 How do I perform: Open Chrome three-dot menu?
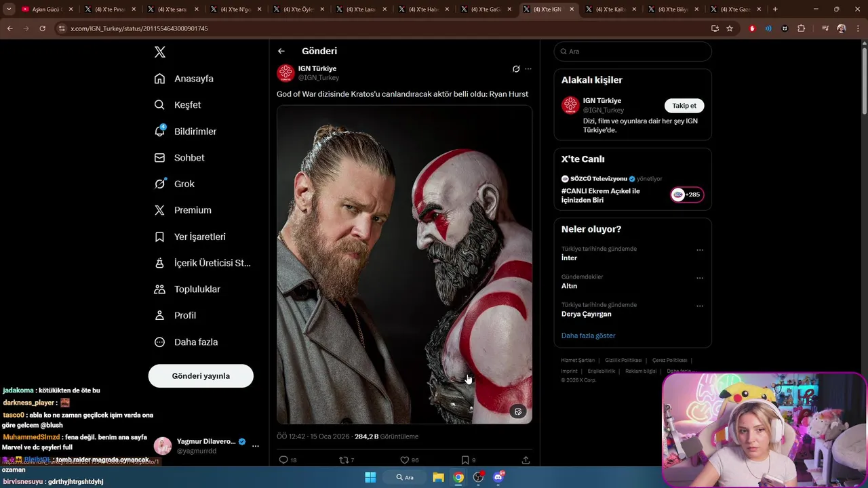click(859, 28)
